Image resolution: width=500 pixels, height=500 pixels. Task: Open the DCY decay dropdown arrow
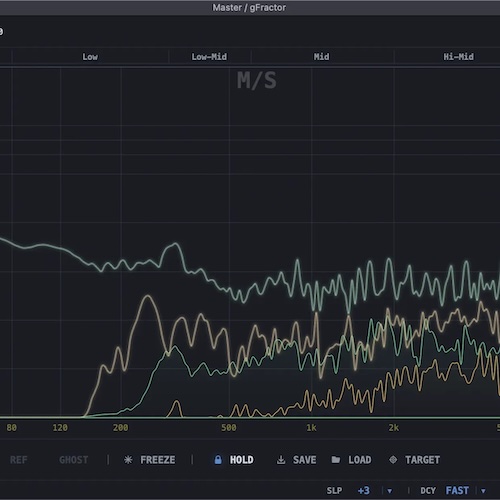[483, 491]
